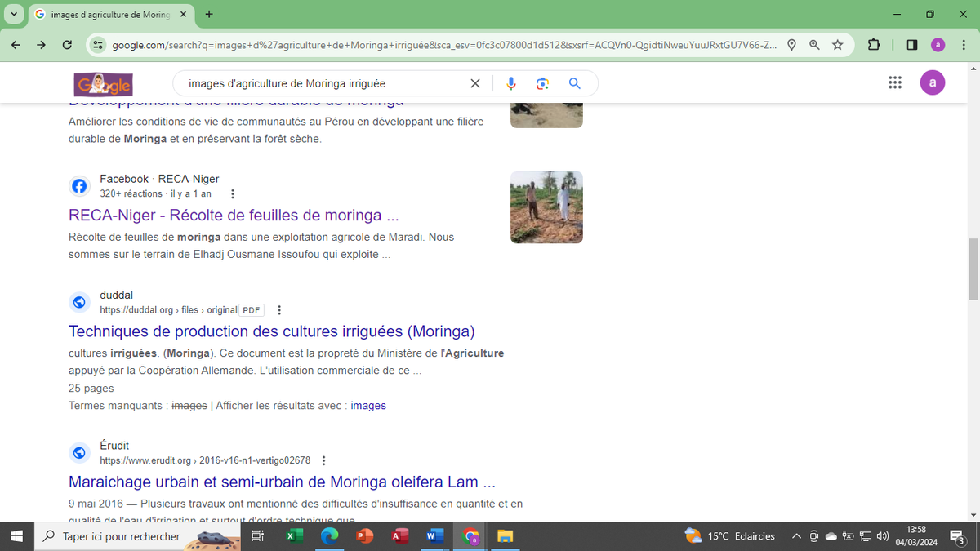This screenshot has height=551, width=980.
Task: Click the erudit.org 2016-v16-n1 URL
Action: click(205, 460)
